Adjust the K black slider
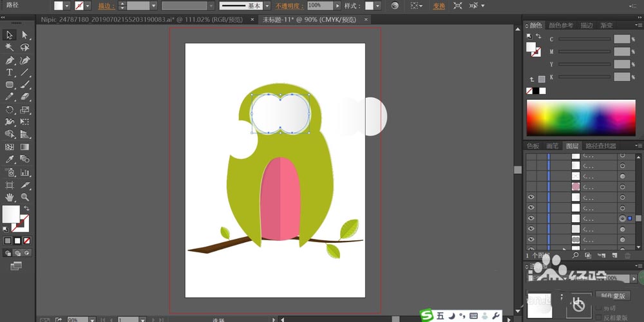The image size is (644, 322). pos(584,77)
